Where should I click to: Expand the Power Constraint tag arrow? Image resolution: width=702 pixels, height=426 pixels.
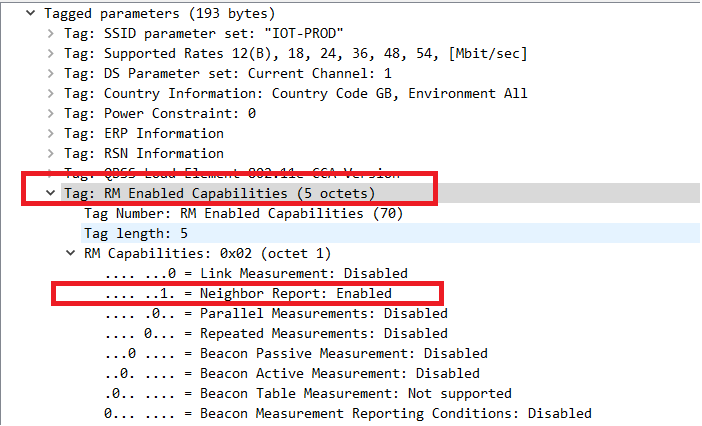coord(51,113)
